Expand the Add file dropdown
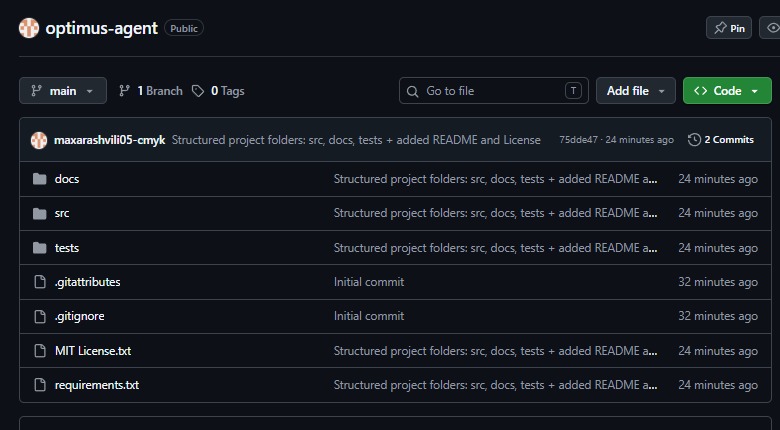 [636, 91]
